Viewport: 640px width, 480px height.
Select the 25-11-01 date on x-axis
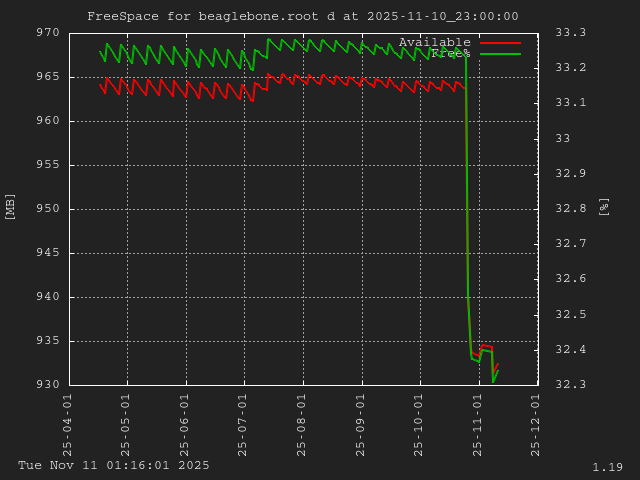pos(479,424)
